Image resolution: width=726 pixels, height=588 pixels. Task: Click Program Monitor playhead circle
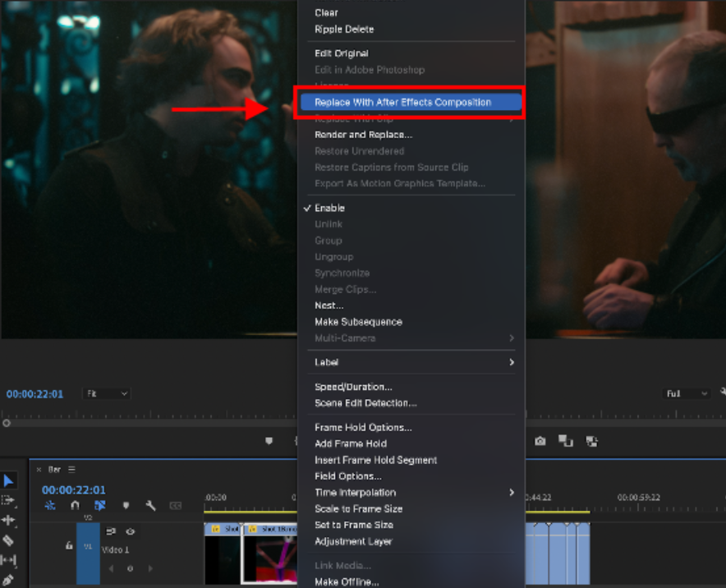click(7, 423)
